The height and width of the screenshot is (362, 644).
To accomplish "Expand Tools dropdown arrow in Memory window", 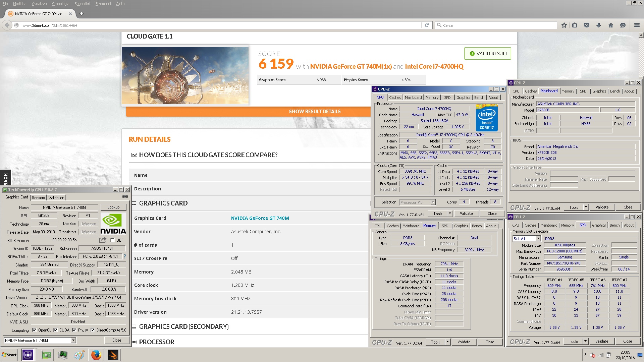I will 447,342.
